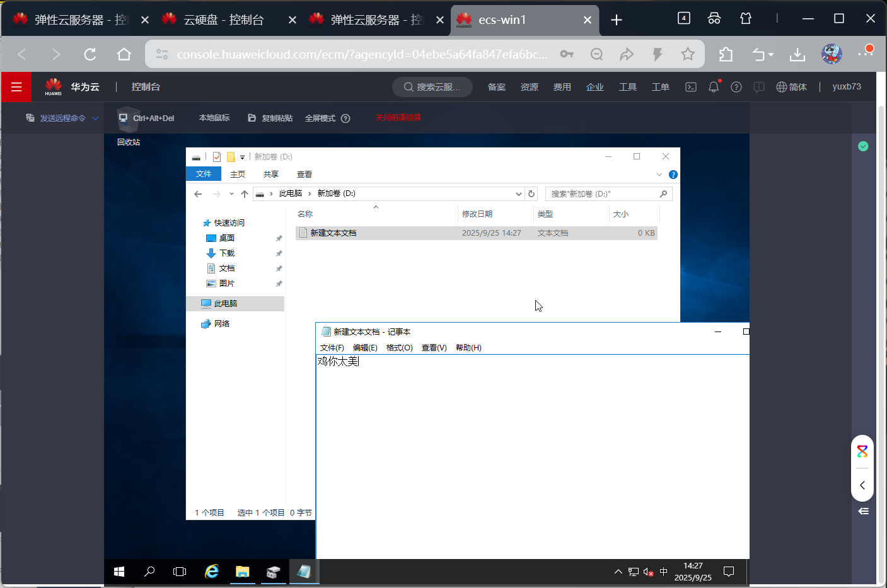The height and width of the screenshot is (588, 887).
Task: Open help question mark icon in console header
Action: [x=736, y=87]
